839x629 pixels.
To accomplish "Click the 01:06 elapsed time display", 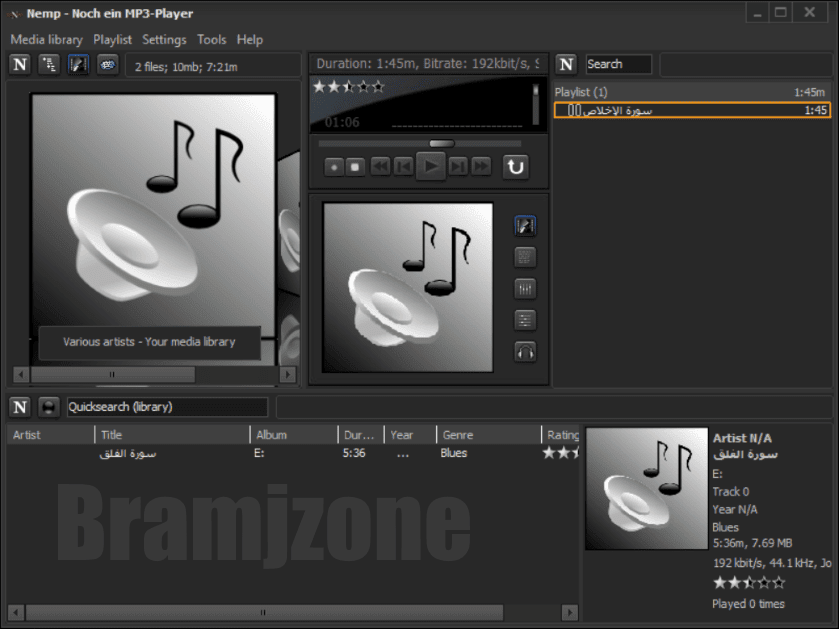I will pos(342,122).
